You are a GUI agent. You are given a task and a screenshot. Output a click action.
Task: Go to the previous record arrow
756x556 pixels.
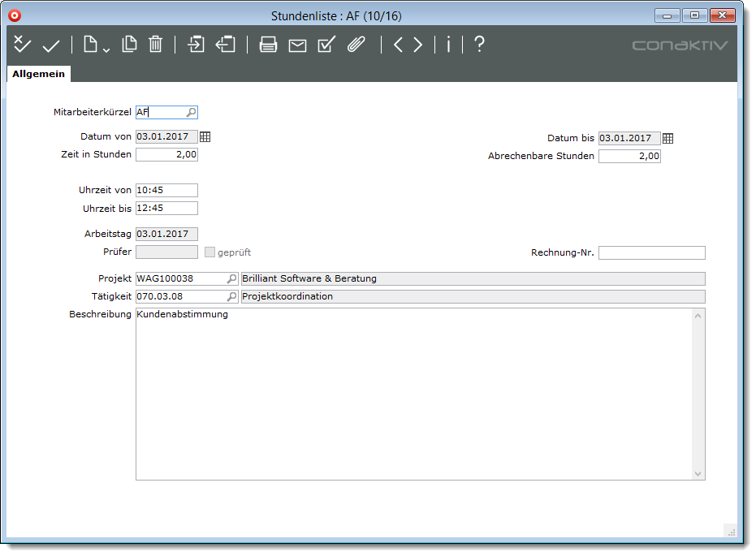coord(398,45)
